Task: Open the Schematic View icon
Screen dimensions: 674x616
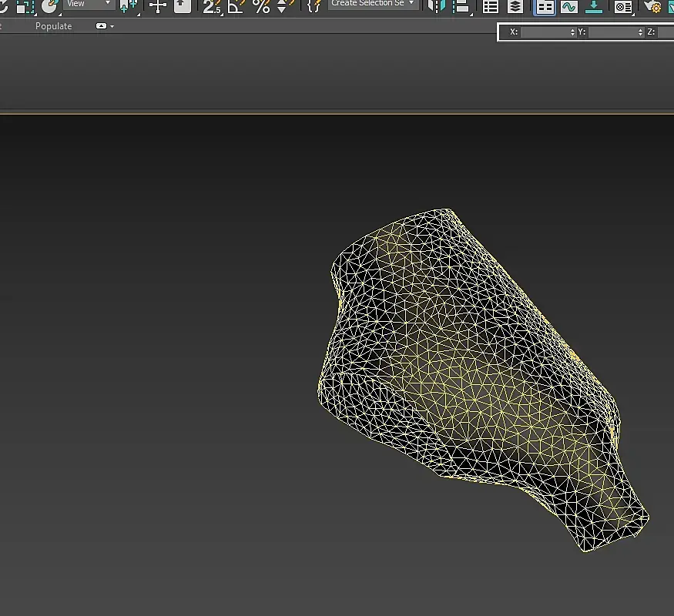Action: click(x=594, y=6)
